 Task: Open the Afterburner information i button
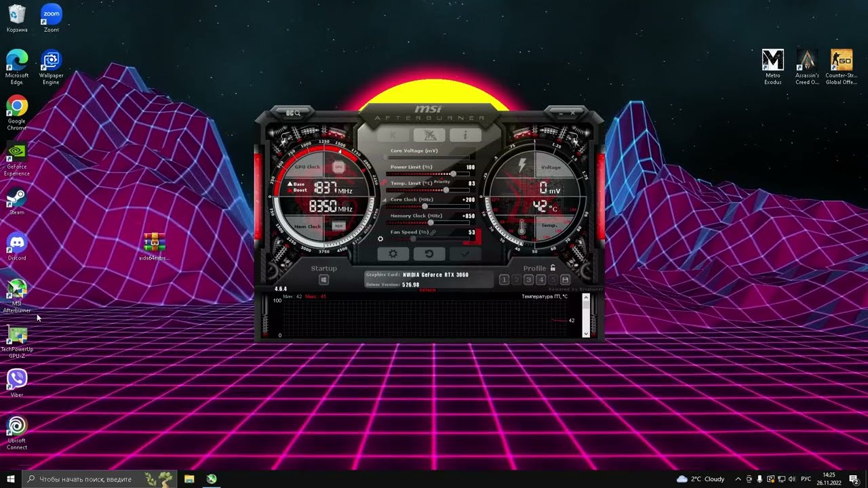point(466,135)
